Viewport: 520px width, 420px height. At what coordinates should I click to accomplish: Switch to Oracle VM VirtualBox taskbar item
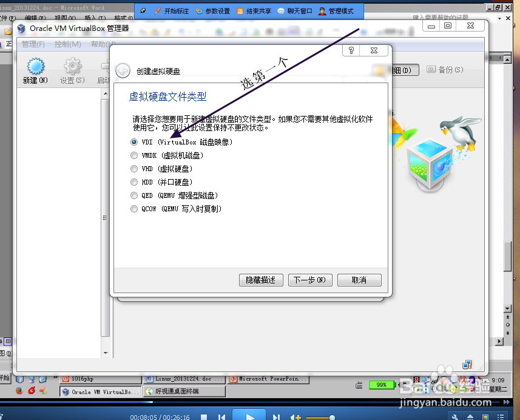(101, 392)
